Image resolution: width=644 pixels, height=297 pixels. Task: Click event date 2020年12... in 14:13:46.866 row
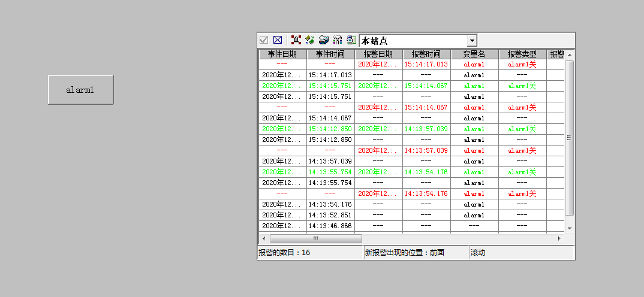pyautogui.click(x=282, y=226)
